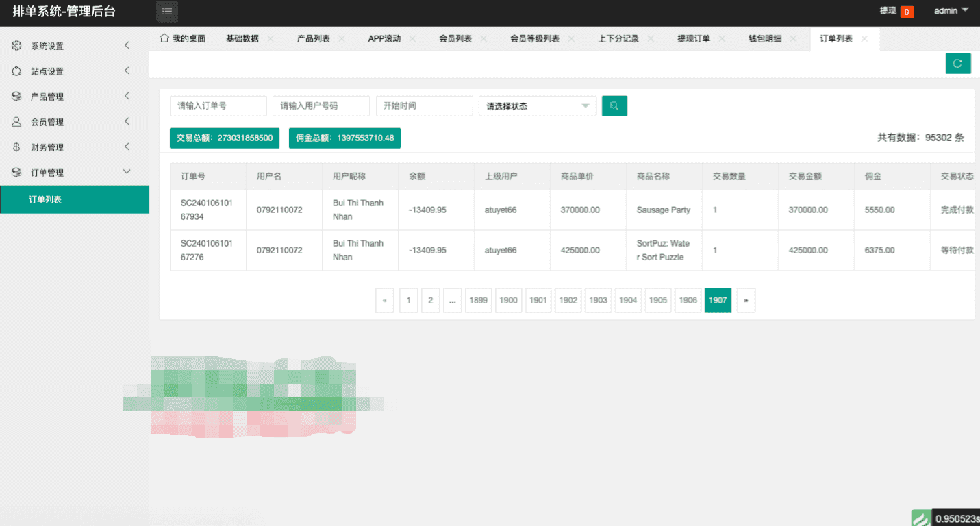Switch to the 会员列表 tab
Viewport: 980px width, 526px height.
(455, 39)
